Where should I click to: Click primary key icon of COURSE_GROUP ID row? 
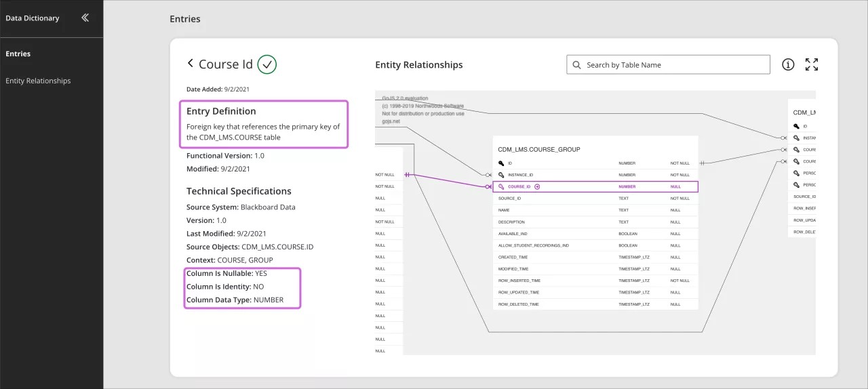501,163
